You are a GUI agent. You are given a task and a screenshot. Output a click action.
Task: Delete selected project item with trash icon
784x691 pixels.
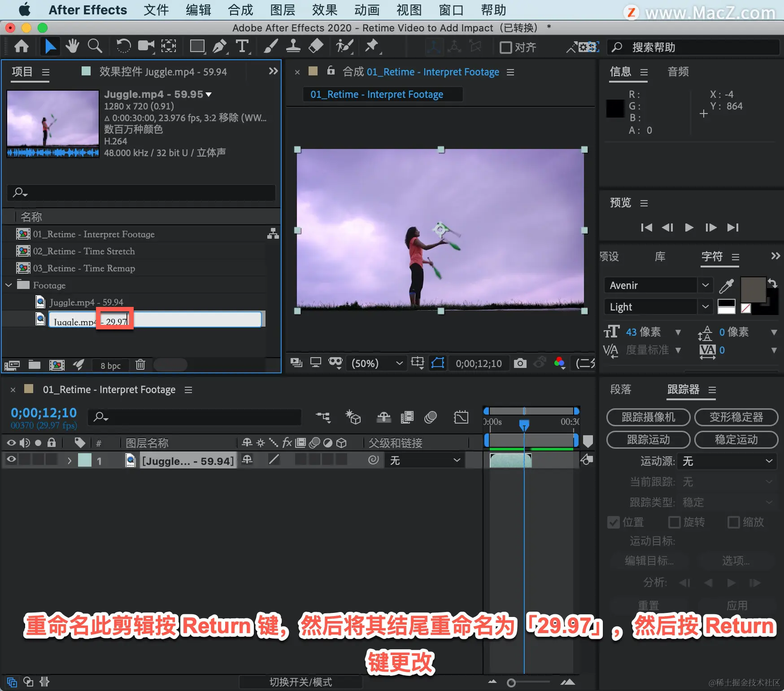pos(140,365)
